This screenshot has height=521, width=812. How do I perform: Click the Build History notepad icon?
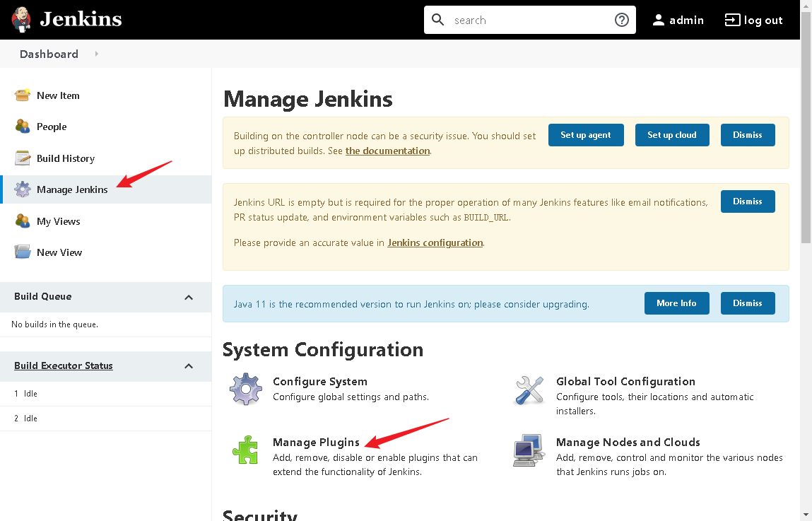(x=23, y=158)
